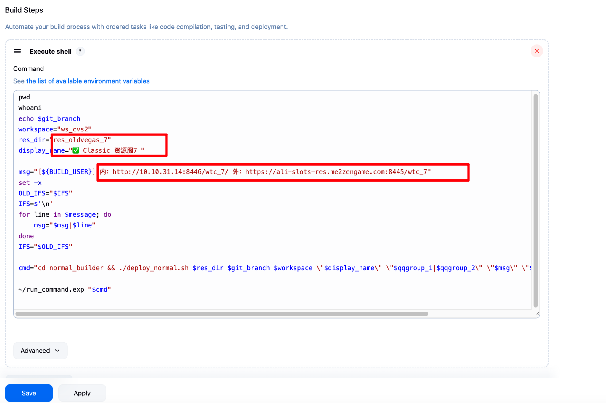Click the command editor vertical scrollbar
This screenshot has width=606, height=403.
tap(536, 200)
